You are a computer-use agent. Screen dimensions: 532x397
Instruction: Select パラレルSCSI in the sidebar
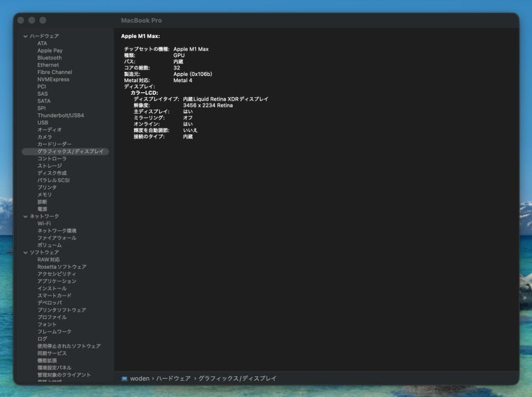[53, 180]
